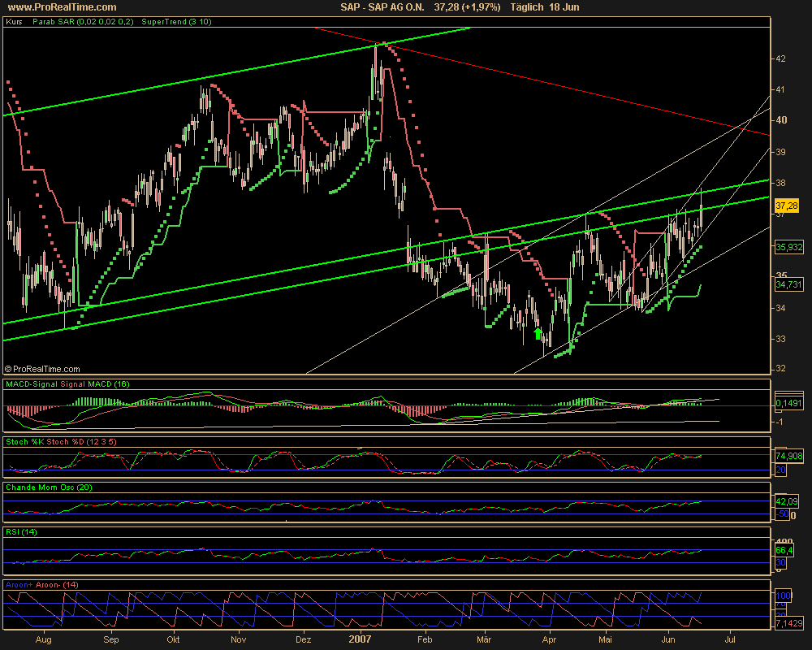The width and height of the screenshot is (812, 650).
Task: Click the 'Parab SAR (0,02 0,02 0,2)' indicator label
Action: (x=83, y=22)
